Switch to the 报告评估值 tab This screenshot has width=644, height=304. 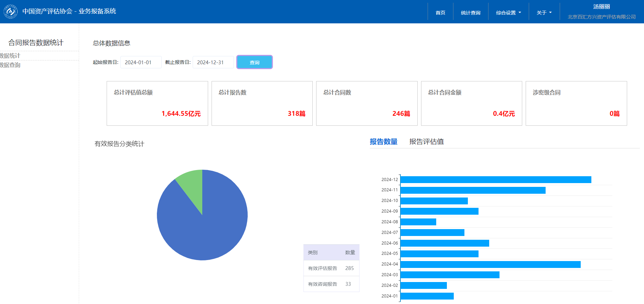pyautogui.click(x=426, y=142)
